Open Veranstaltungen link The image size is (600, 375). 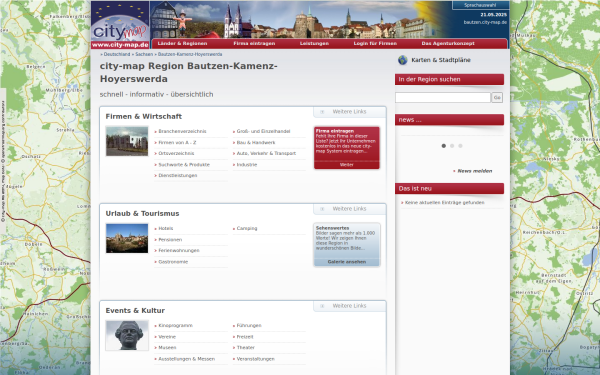(x=255, y=359)
